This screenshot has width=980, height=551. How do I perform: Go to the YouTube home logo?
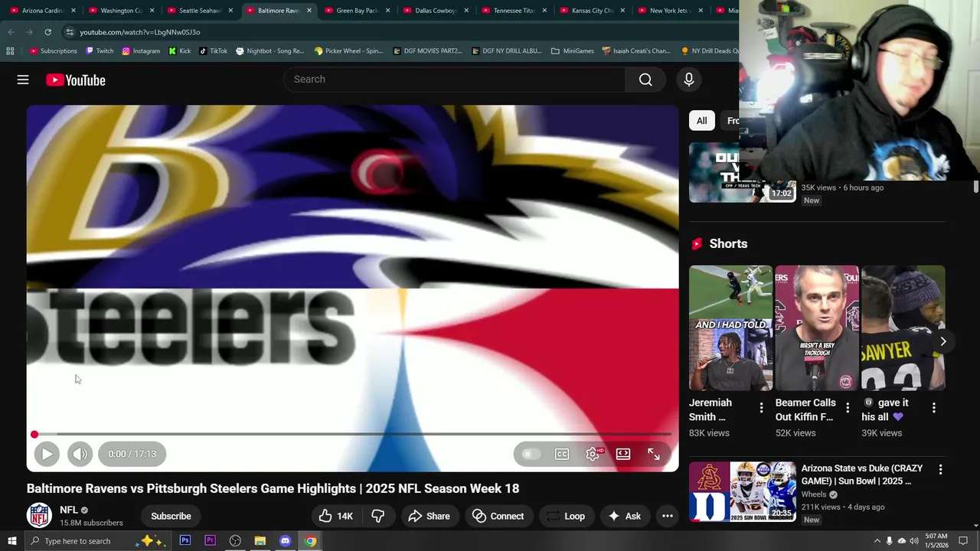(x=75, y=80)
